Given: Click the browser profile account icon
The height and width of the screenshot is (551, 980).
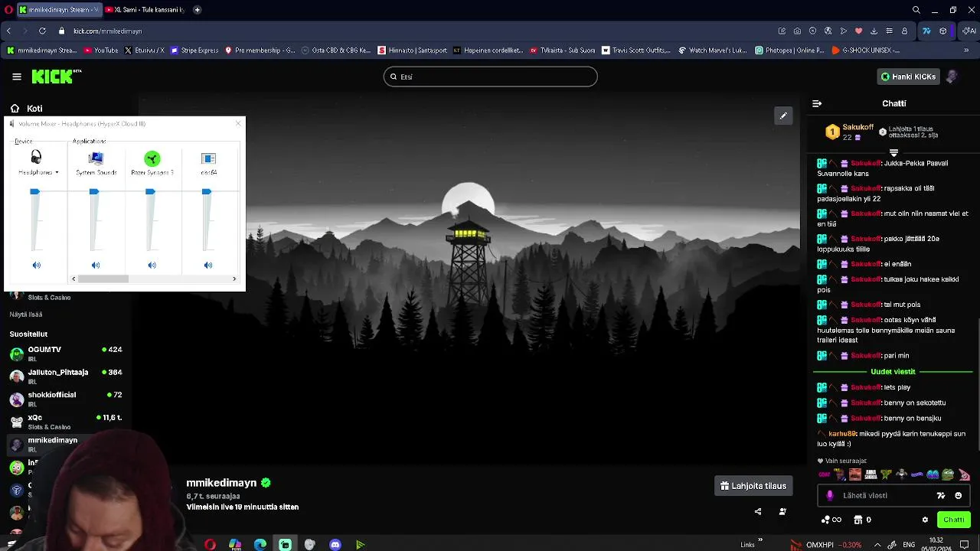Looking at the screenshot, I should [904, 31].
